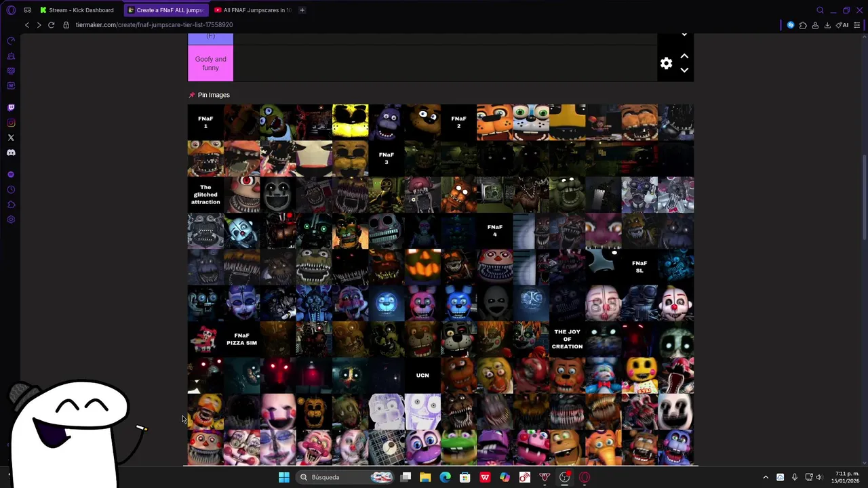Viewport: 868px width, 488px height.
Task: Open the Shazam extension icon
Action: 791,25
